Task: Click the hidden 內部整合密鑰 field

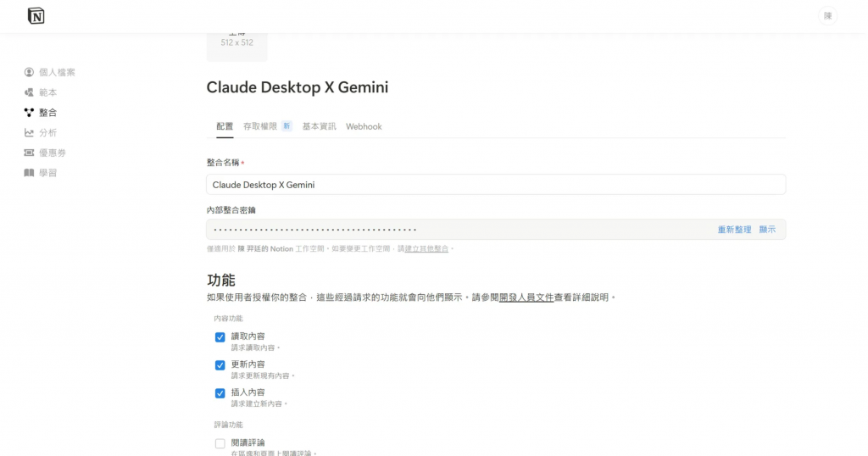Action: coord(496,229)
